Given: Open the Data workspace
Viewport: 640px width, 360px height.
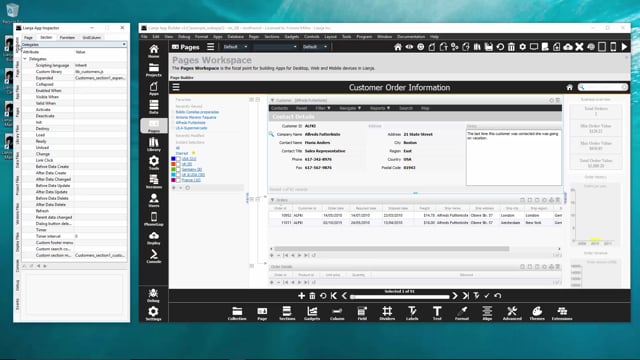Looking at the screenshot, I should (x=153, y=107).
